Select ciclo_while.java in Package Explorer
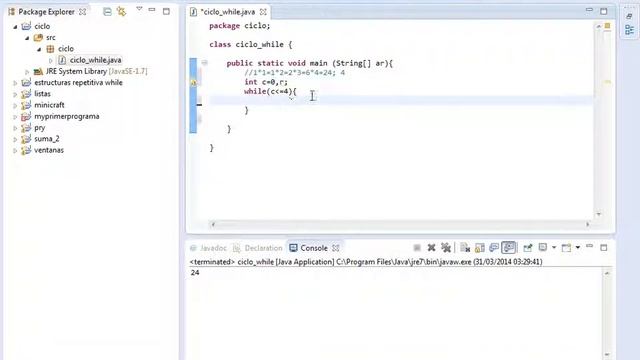This screenshot has width=640, height=360. 95,60
